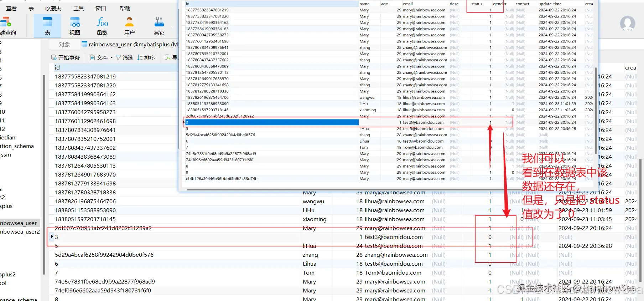Open the 窗口 menu
Image resolution: width=644 pixels, height=301 pixels.
(x=101, y=8)
